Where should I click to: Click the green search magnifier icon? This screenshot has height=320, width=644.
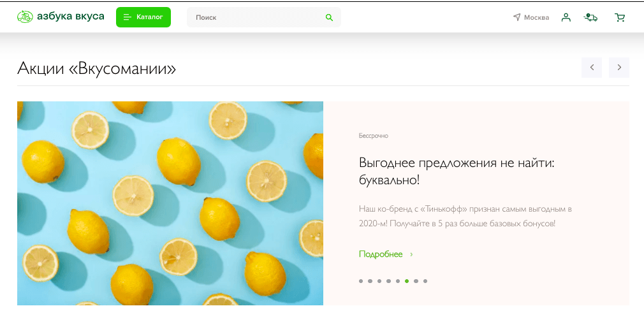click(329, 17)
